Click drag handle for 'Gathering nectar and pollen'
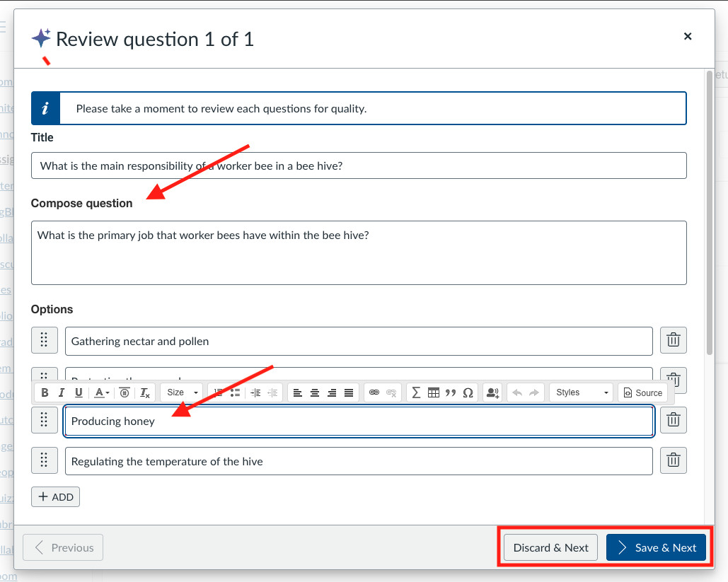Viewport: 728px width, 582px height. [44, 340]
